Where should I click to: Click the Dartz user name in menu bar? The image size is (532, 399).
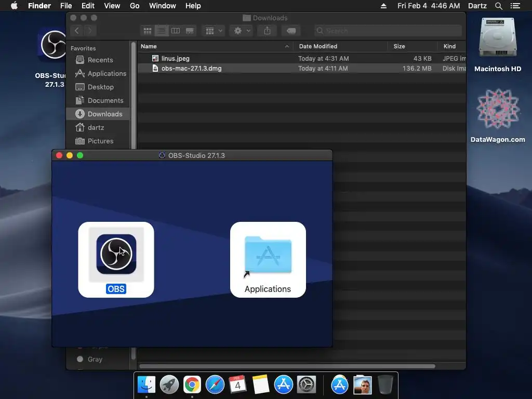coord(477,6)
